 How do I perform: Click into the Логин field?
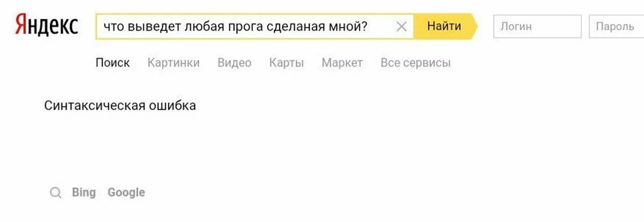click(x=537, y=26)
